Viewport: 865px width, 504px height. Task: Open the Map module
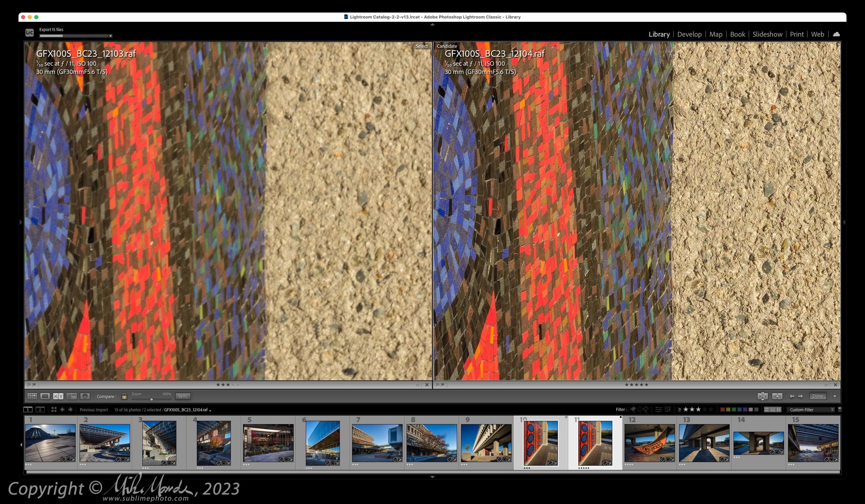[x=716, y=34]
